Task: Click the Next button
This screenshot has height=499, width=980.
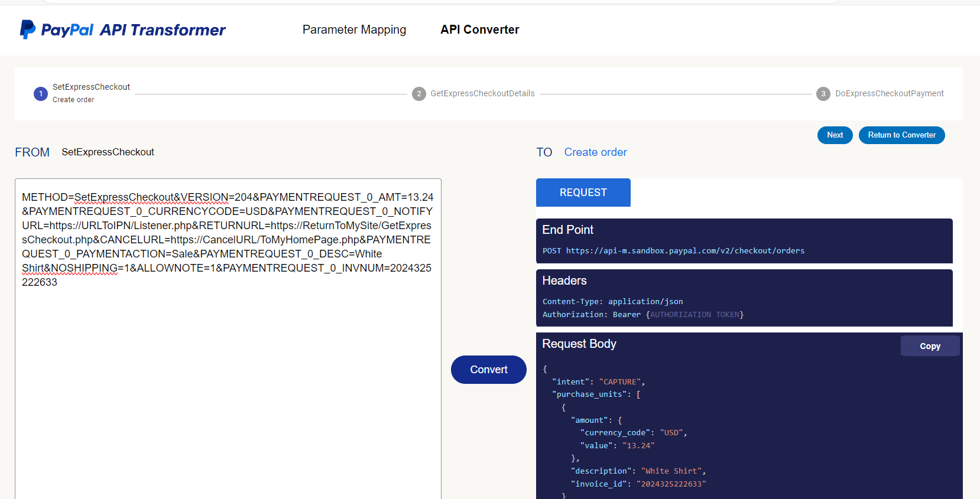Action: point(835,135)
